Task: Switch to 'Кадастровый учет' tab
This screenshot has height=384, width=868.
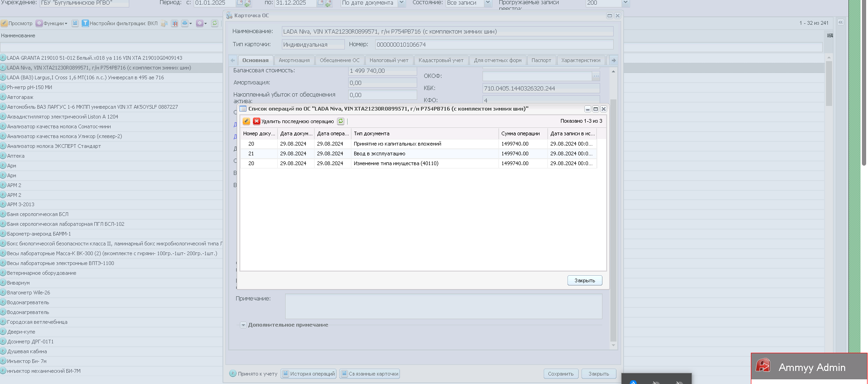Action: click(441, 60)
